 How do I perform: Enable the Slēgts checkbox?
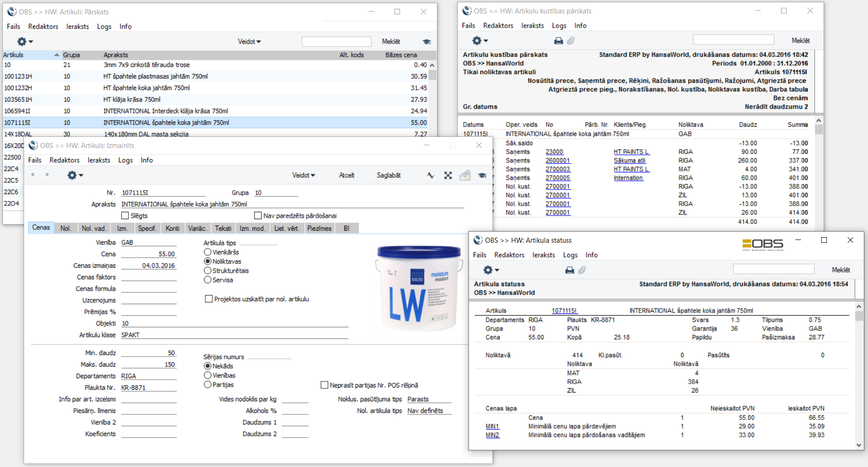125,215
